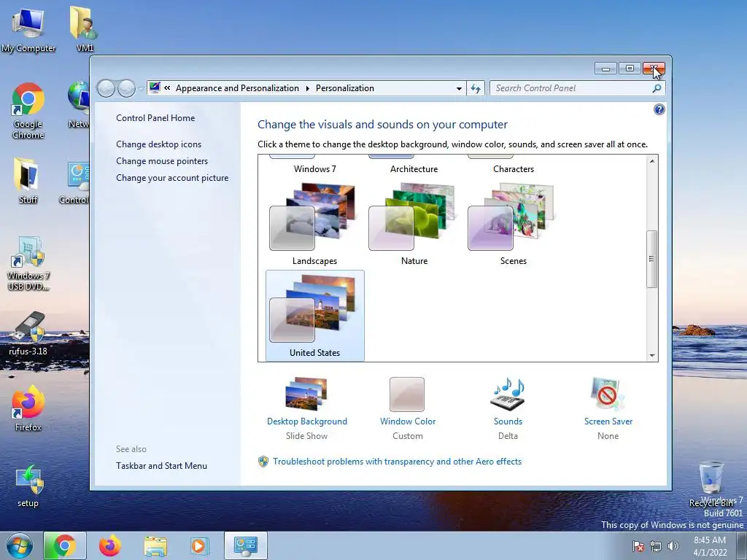Click the refresh button beside address bar
This screenshot has width=747, height=560.
click(x=476, y=88)
